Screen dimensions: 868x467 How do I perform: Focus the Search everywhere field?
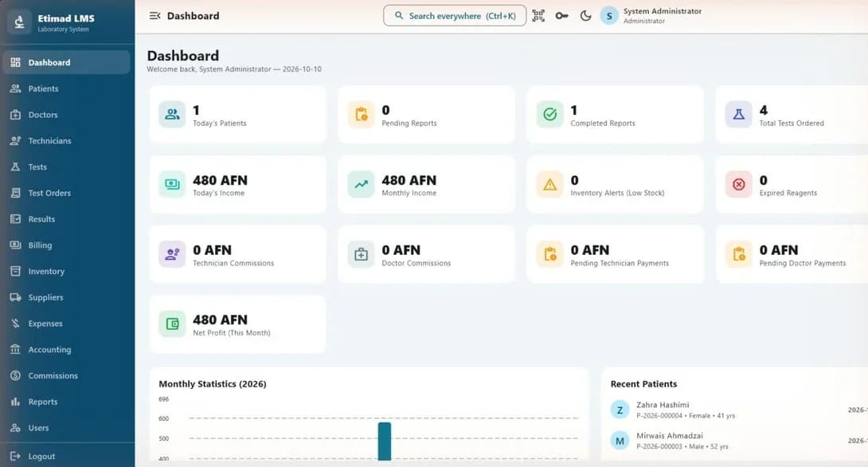click(455, 16)
